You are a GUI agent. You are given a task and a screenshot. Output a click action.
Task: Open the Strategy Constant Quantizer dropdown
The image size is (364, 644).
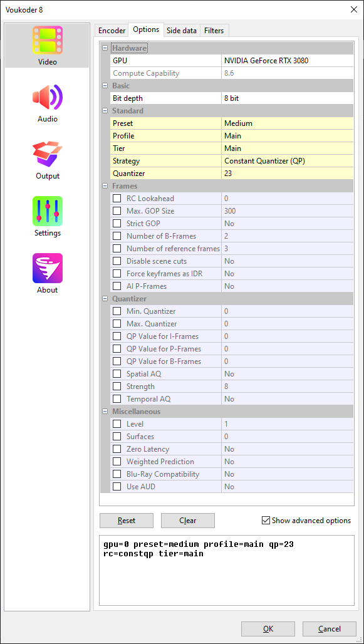[x=287, y=161]
